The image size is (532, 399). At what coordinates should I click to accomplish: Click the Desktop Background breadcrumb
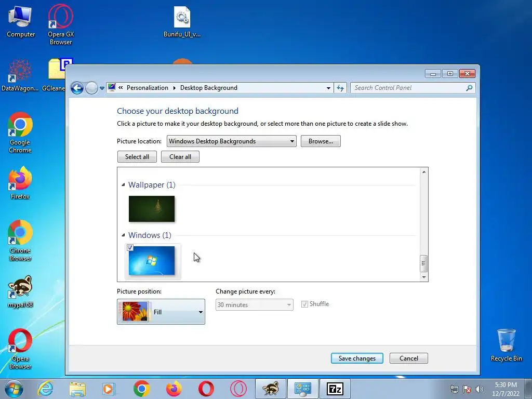tap(209, 88)
